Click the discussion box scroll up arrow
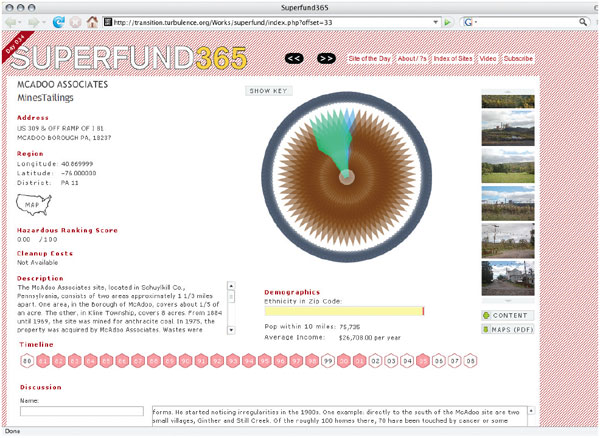The width and height of the screenshot is (600, 438). 531,411
